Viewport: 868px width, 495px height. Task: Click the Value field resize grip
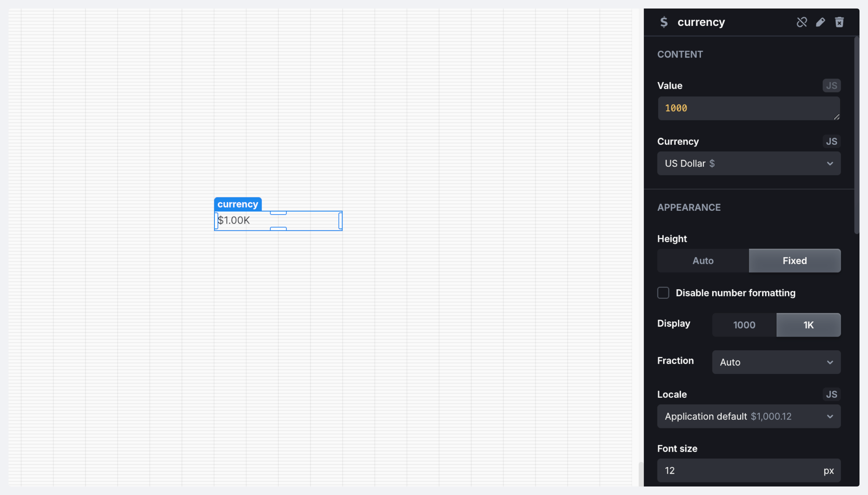(x=836, y=117)
